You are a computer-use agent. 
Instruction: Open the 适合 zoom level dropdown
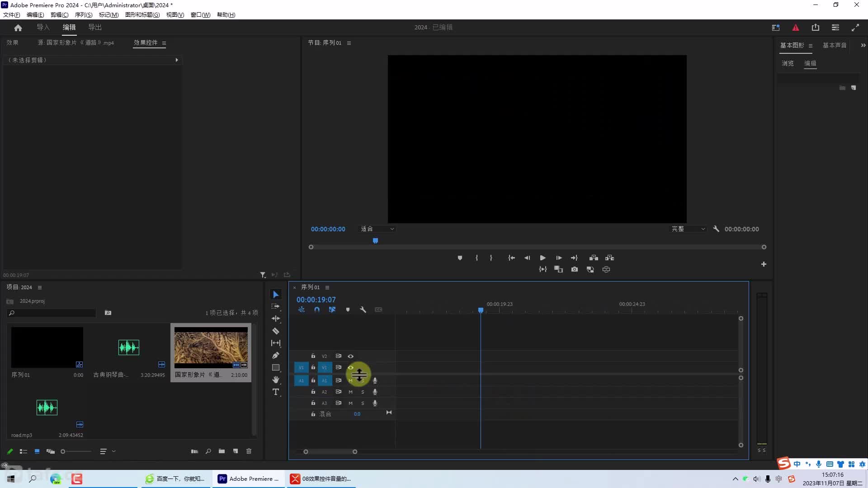(377, 229)
